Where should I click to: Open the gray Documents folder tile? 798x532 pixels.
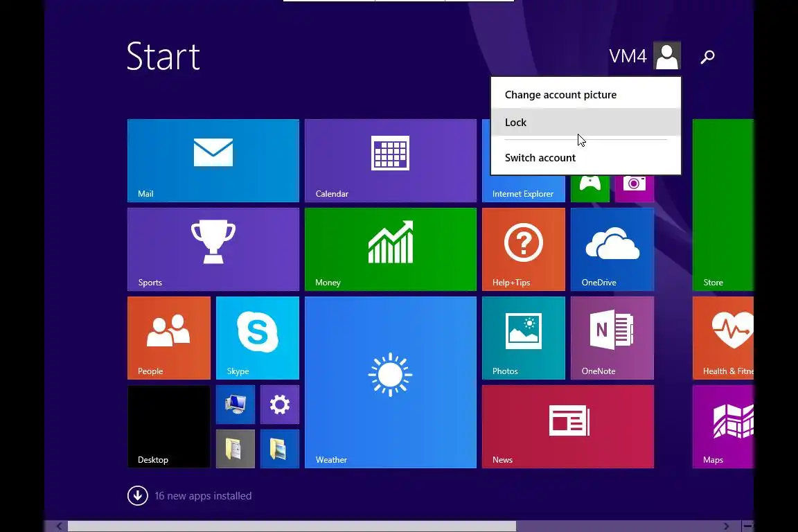(235, 449)
